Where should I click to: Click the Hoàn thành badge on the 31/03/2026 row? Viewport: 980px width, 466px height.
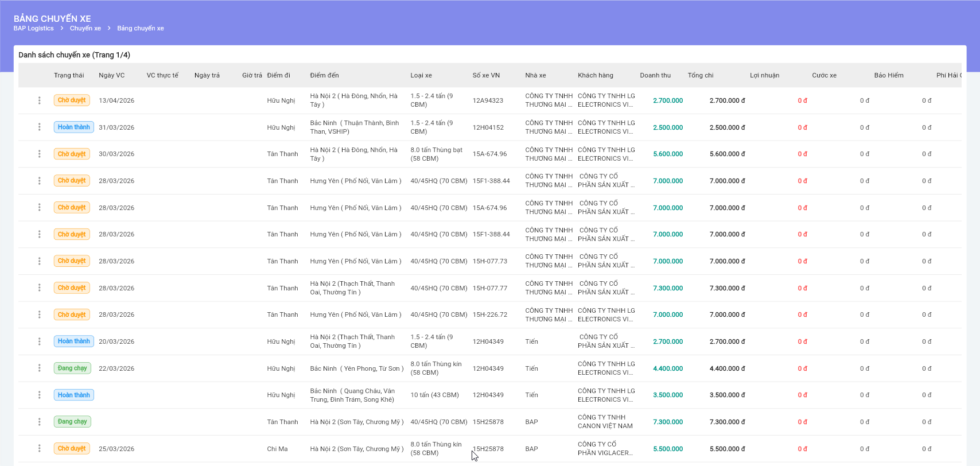(x=73, y=127)
